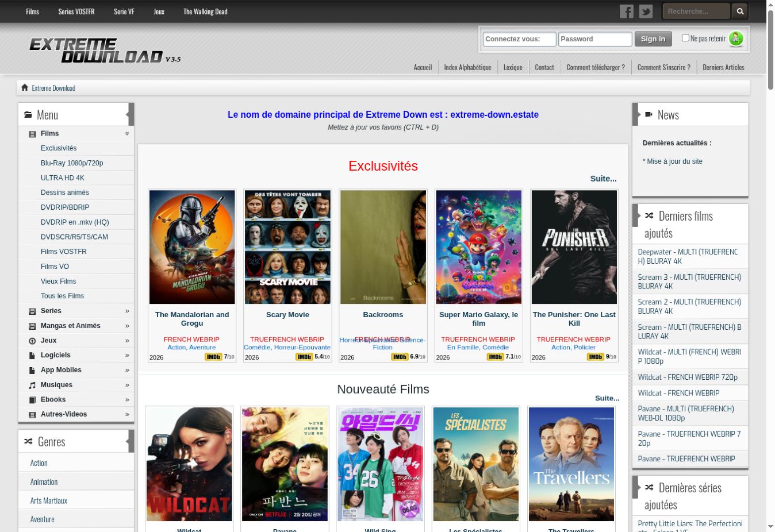Click scrollbar up arrow at top right
The height and width of the screenshot is (532, 775).
770,4
